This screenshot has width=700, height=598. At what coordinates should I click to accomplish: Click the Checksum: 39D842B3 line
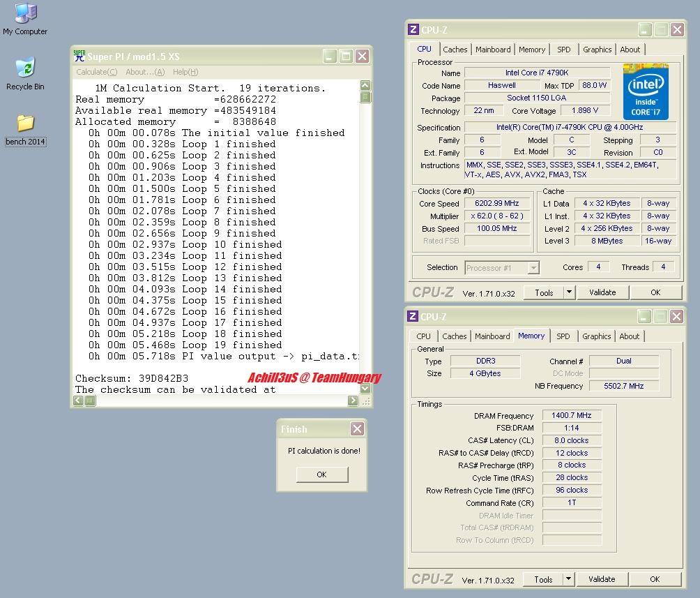tap(132, 379)
